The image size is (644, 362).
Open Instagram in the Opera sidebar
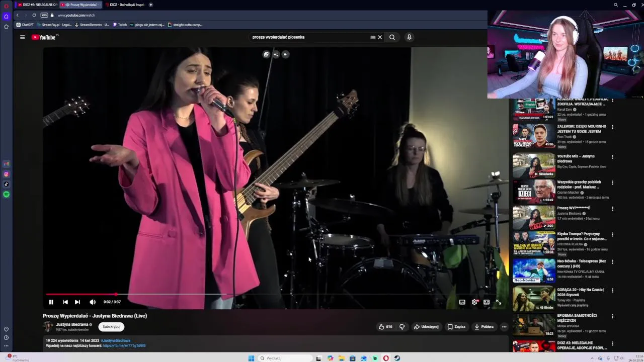6,174
